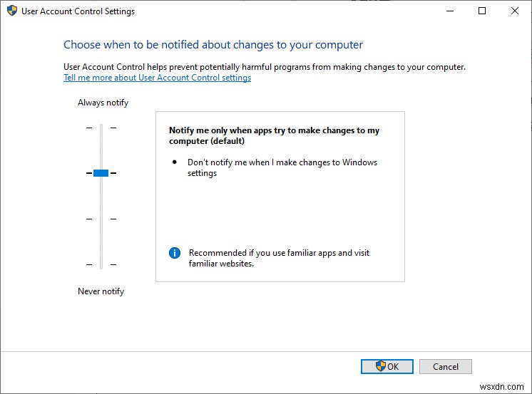Click the 'Always notify' label
The height and width of the screenshot is (394, 532).
point(103,103)
